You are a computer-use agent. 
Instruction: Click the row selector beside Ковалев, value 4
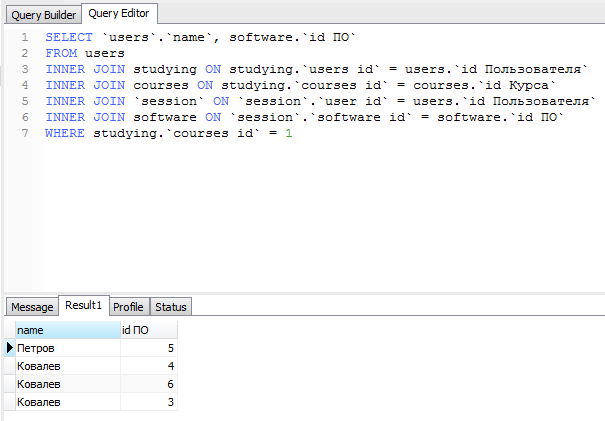pos(10,366)
